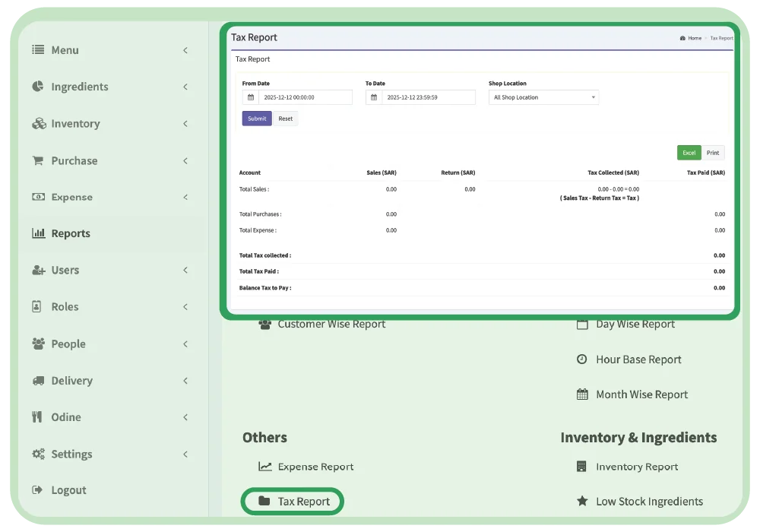Click the Expense money icon

(38, 197)
